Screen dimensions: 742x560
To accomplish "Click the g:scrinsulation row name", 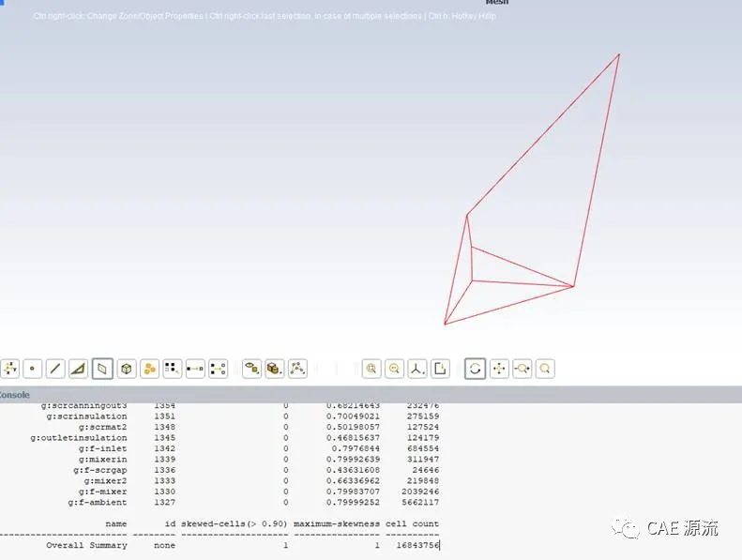I will (x=86, y=416).
